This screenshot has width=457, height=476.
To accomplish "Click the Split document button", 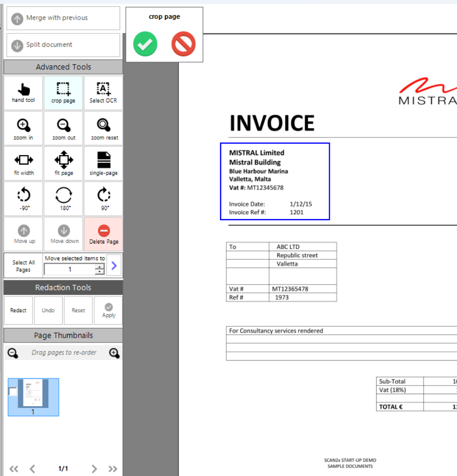I will pyautogui.click(x=63, y=45).
